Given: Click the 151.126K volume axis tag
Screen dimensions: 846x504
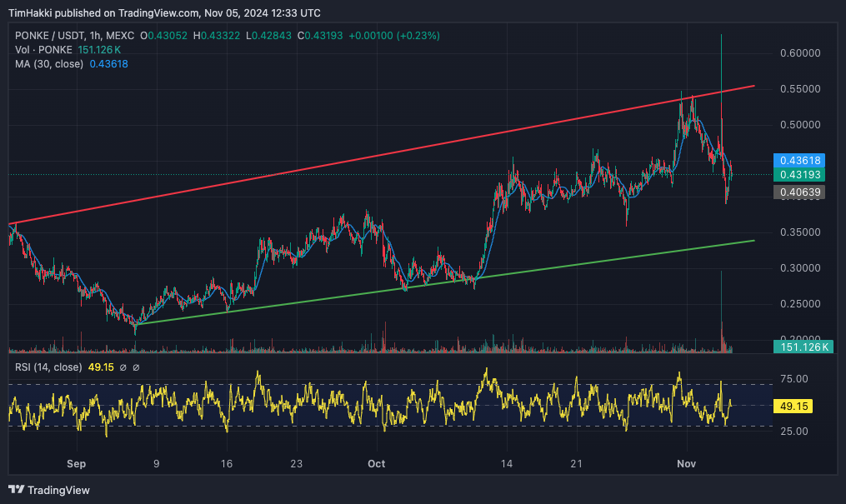Looking at the screenshot, I should pos(803,347).
